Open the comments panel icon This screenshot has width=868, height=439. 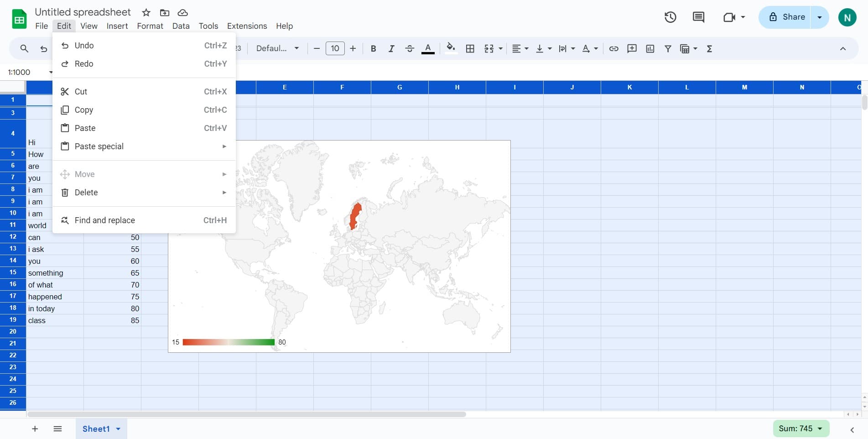point(698,17)
